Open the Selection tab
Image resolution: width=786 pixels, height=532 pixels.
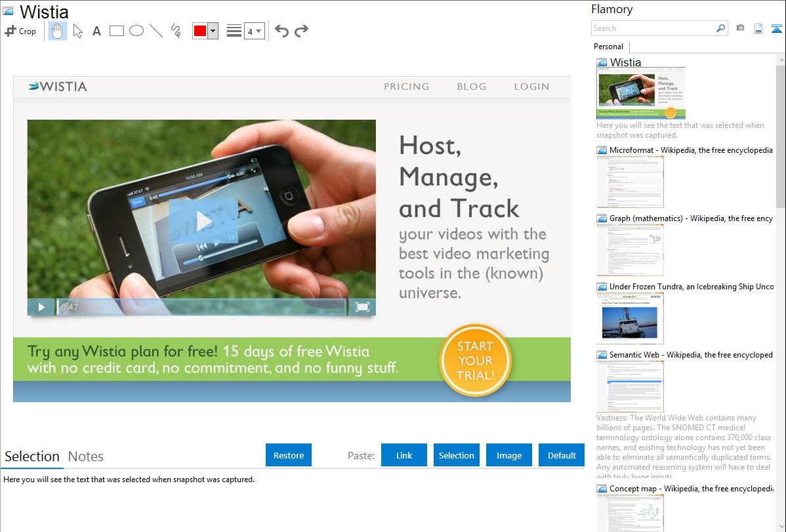click(32, 457)
